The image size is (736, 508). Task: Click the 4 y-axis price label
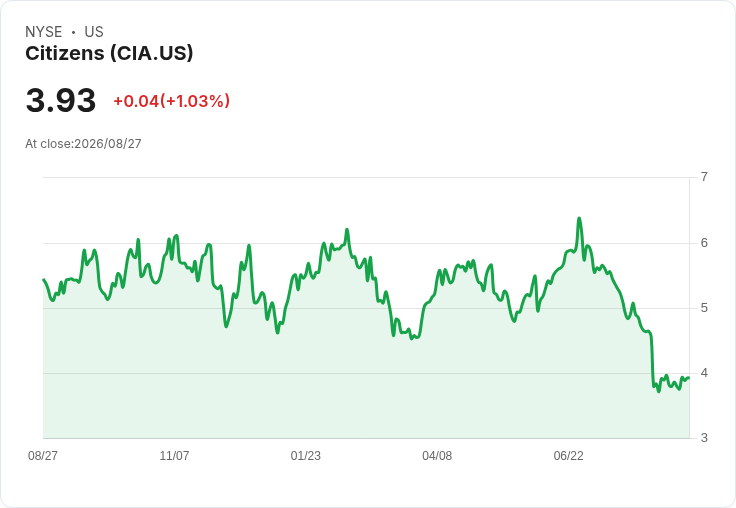(704, 373)
